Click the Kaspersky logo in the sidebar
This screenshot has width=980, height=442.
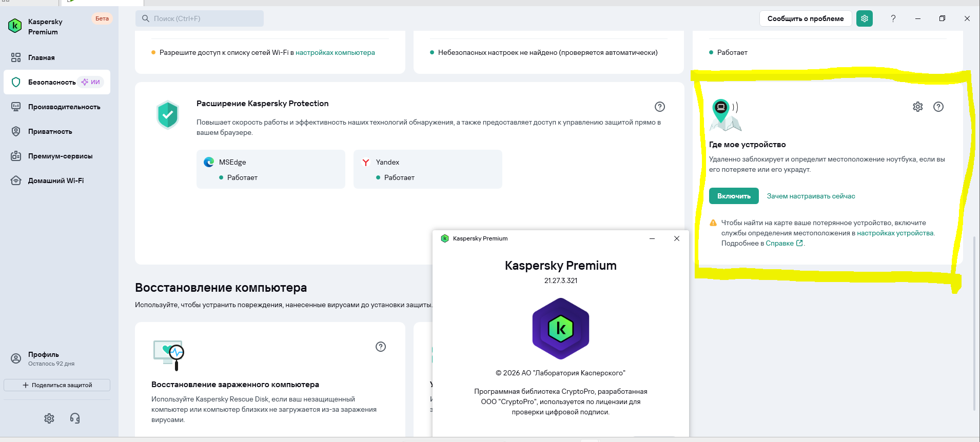click(x=15, y=25)
